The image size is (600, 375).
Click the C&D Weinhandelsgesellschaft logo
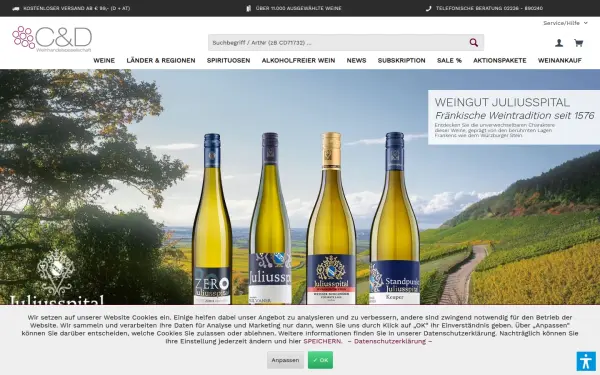click(x=52, y=39)
